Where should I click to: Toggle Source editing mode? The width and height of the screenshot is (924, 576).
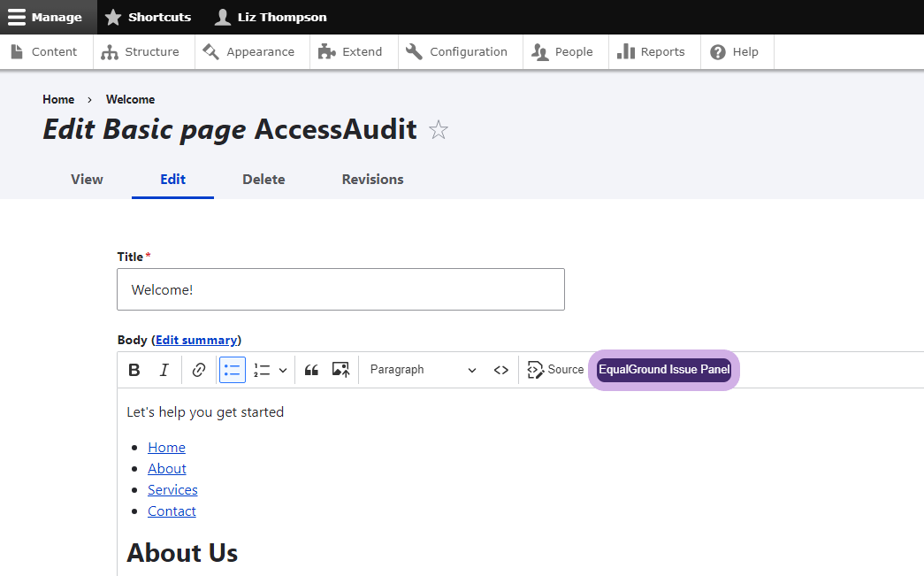[x=555, y=370]
